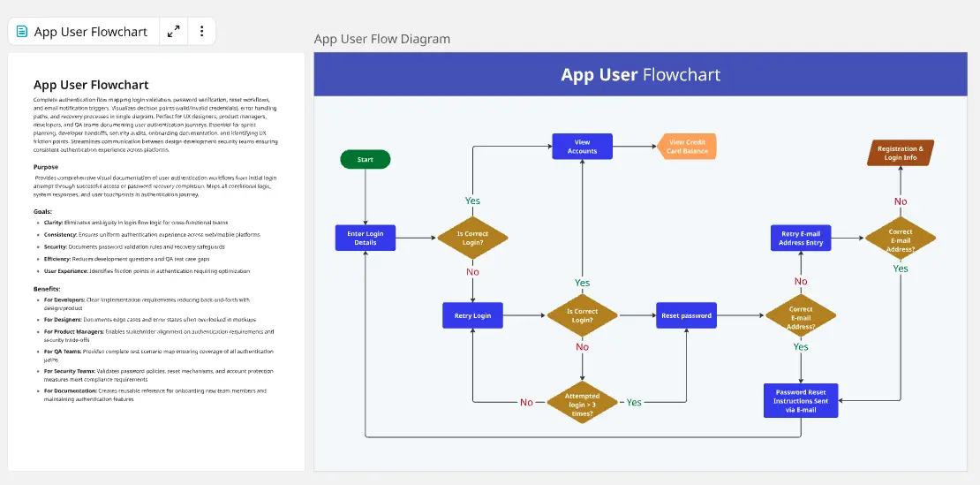
Task: Click Password Reset Instructions Sent via E-mail box
Action: 801,400
